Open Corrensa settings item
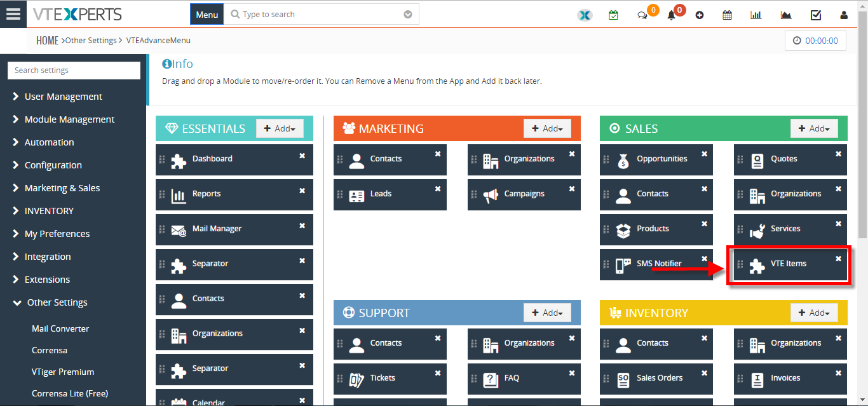This screenshot has width=868, height=406. 50,350
